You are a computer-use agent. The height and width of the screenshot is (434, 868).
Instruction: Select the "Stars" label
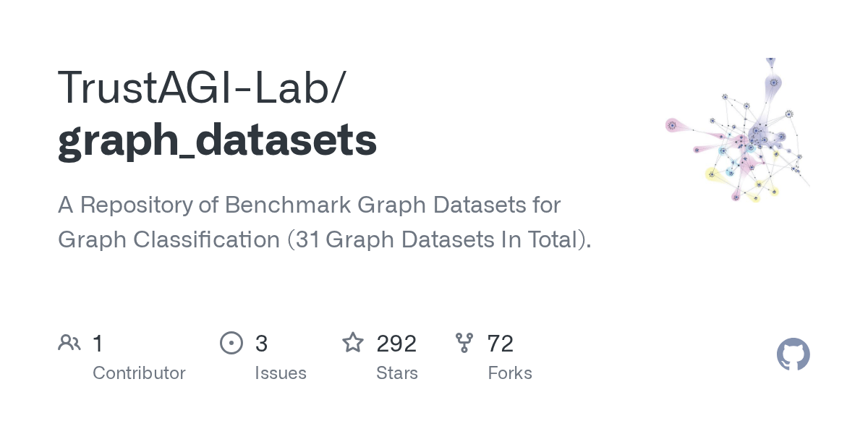tap(397, 373)
